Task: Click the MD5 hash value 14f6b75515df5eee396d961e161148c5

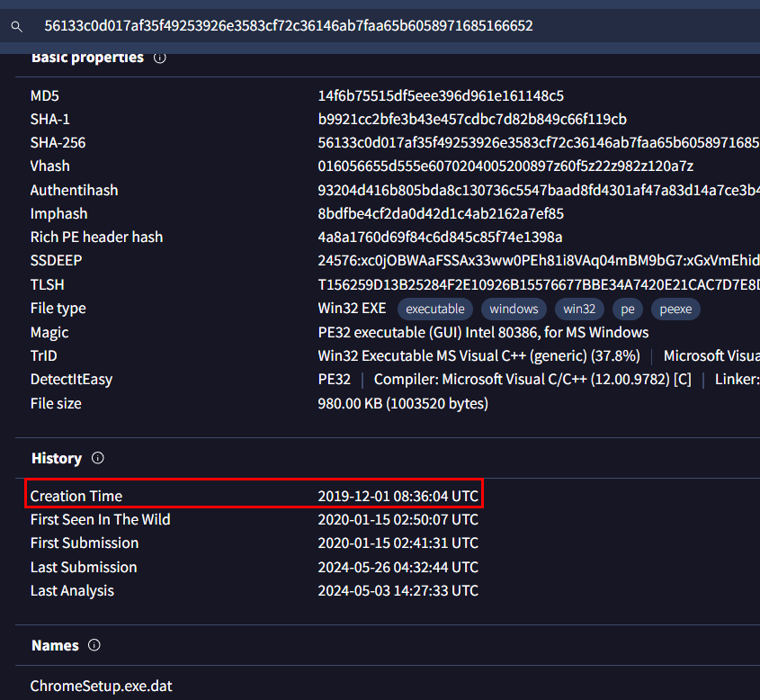Action: pyautogui.click(x=441, y=96)
